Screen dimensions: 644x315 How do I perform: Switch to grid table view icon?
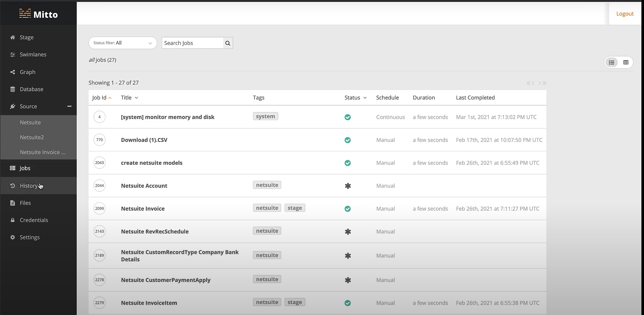(x=626, y=62)
